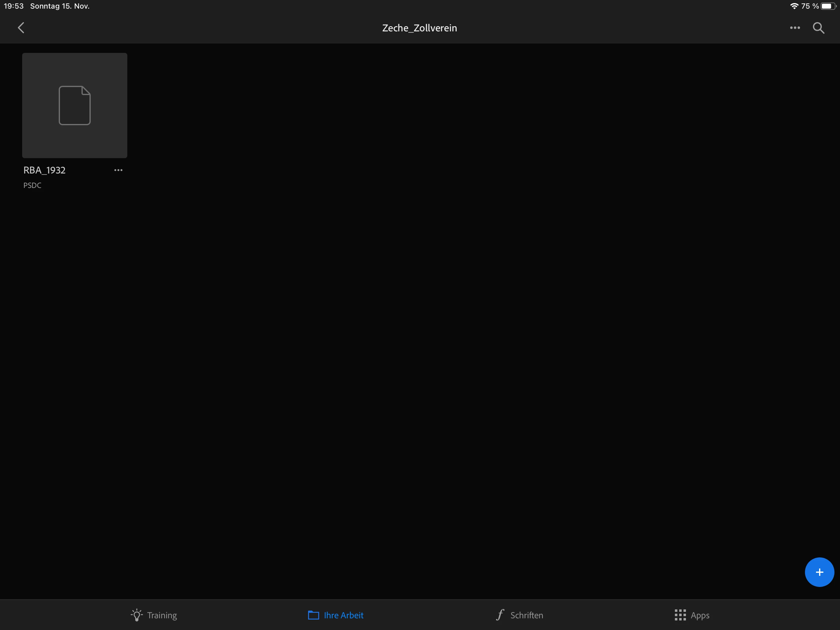Open the RBA_1932 three-dot options menu
840x630 pixels.
(118, 170)
